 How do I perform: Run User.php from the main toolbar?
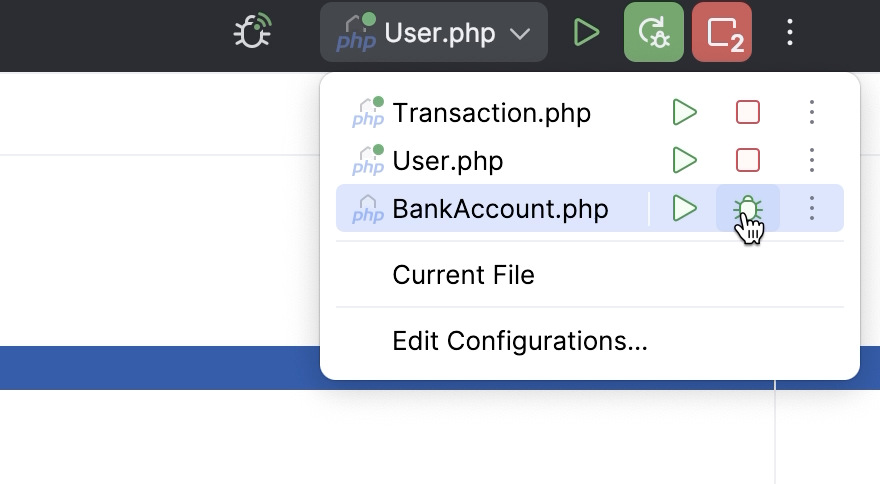click(x=587, y=33)
